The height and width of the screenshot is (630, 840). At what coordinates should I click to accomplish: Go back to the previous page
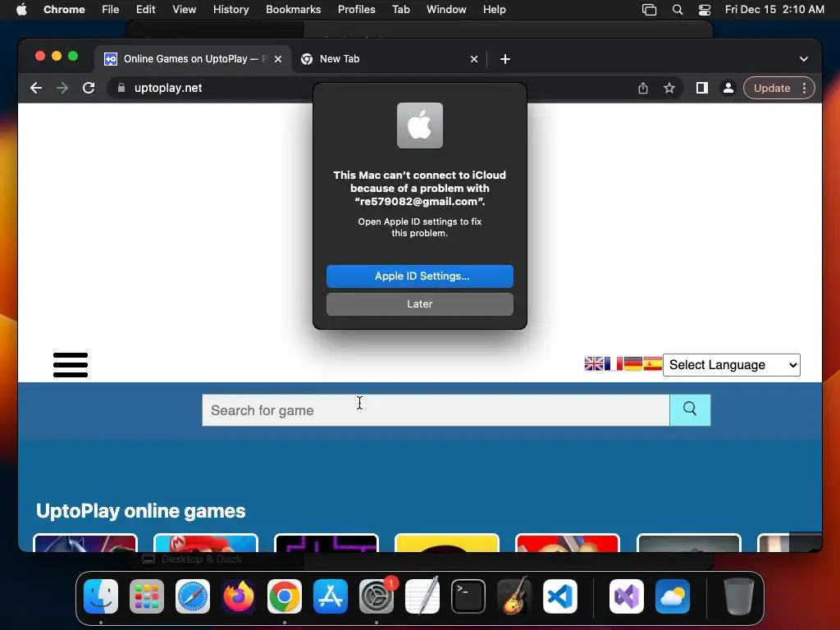(36, 88)
